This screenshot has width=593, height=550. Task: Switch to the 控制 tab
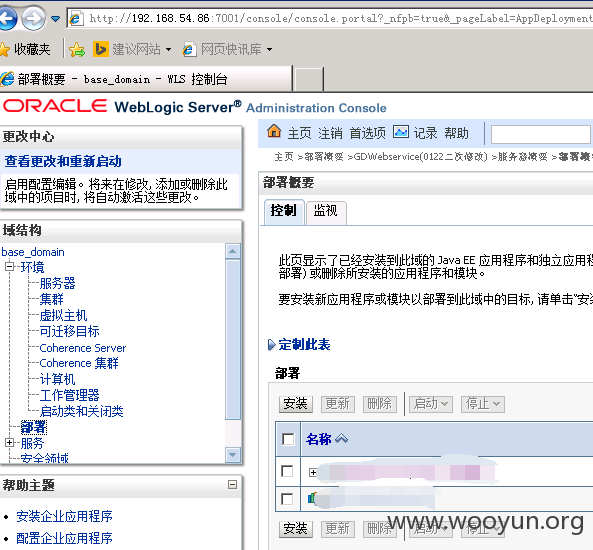tap(284, 211)
